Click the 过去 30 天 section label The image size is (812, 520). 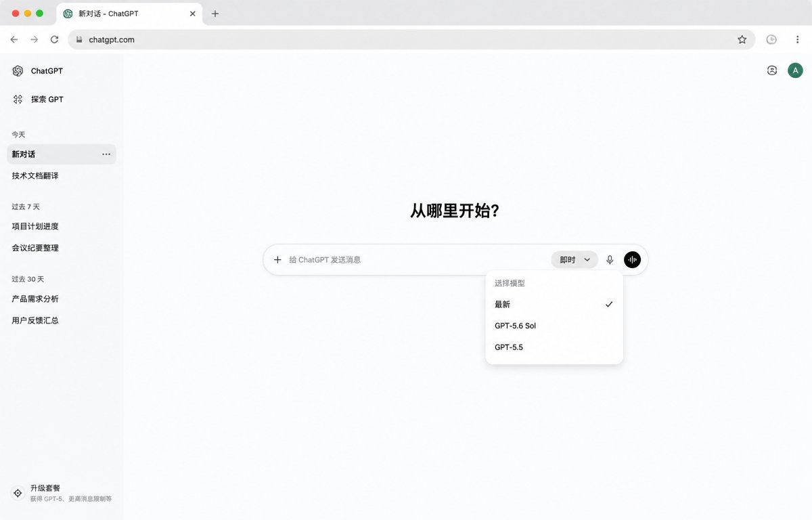(28, 279)
